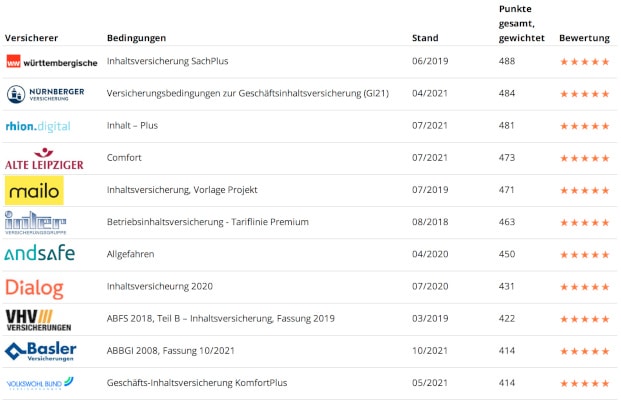Image resolution: width=621 pixels, height=400 pixels.
Task: Click Betriebsinhaltsversicherung - Tariflinie Premium text
Action: pyautogui.click(x=207, y=222)
